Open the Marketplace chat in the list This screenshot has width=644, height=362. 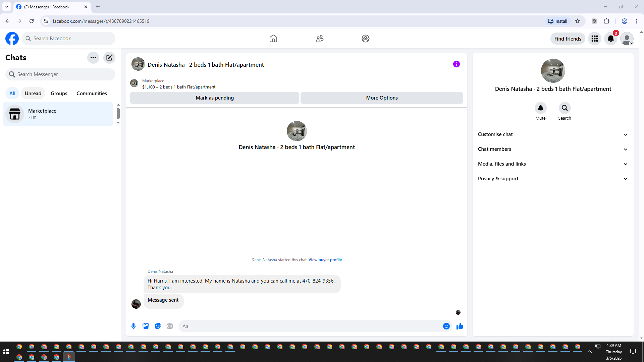58,114
